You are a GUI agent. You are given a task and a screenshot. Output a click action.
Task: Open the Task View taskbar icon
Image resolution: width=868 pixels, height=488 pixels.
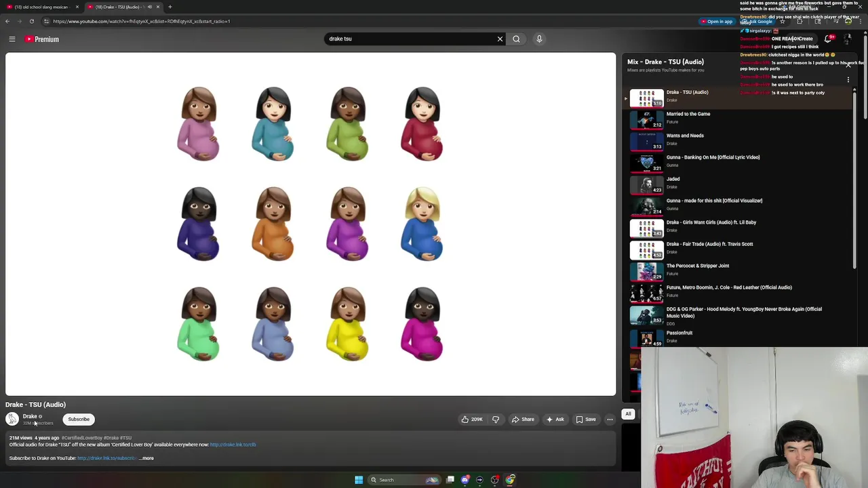tap(450, 480)
